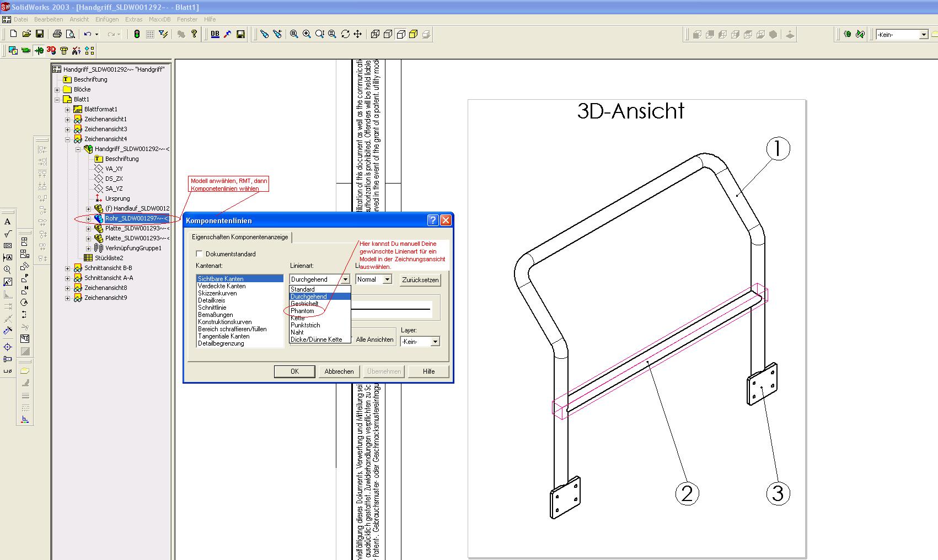The height and width of the screenshot is (560, 938).
Task: Click the Pan four-arrow icon
Action: tap(358, 34)
